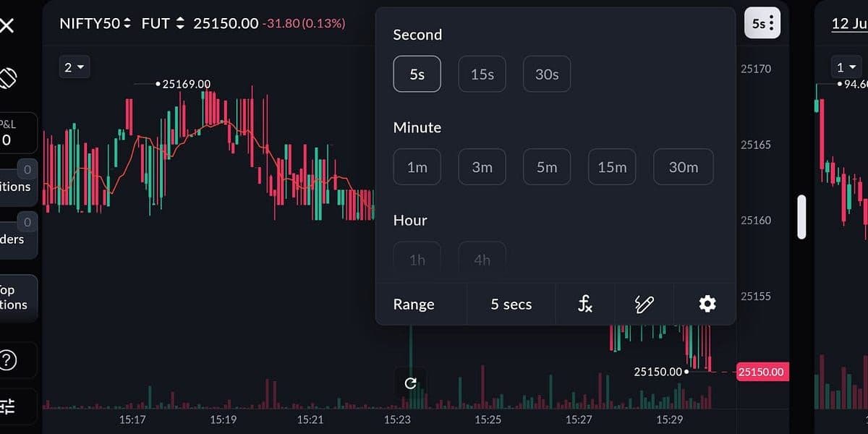Open the help question mark icon
Screen dimensions: 868x434
(7, 359)
